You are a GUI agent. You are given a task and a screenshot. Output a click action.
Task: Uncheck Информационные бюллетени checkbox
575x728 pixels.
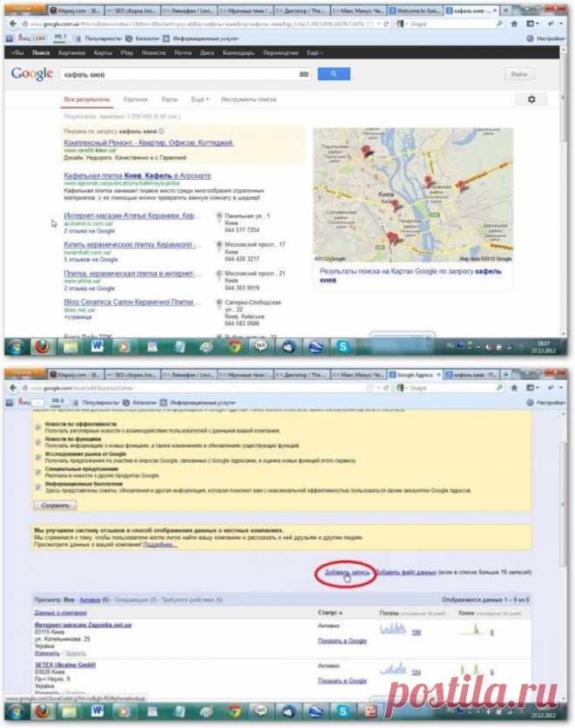click(38, 486)
